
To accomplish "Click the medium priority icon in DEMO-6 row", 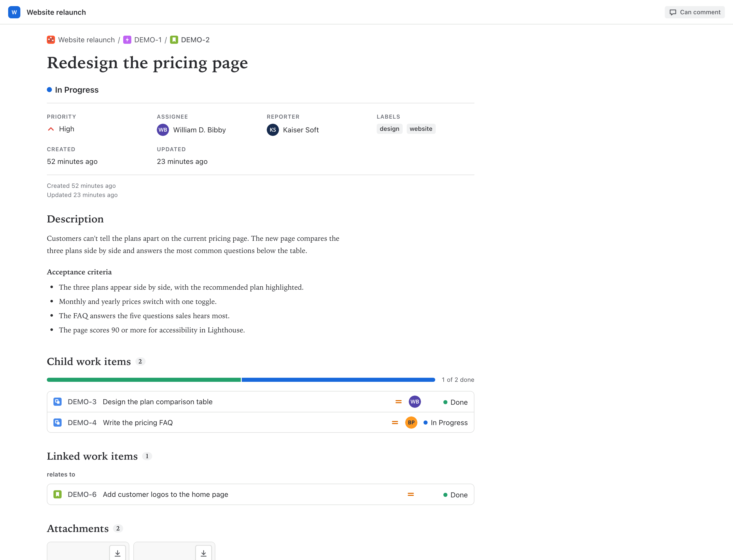I will point(411,494).
